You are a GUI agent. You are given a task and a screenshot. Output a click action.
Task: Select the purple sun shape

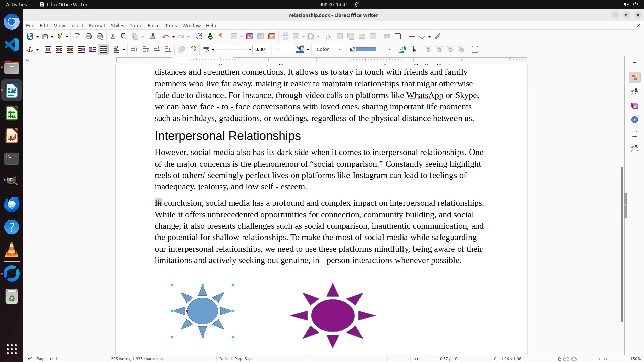332,315
